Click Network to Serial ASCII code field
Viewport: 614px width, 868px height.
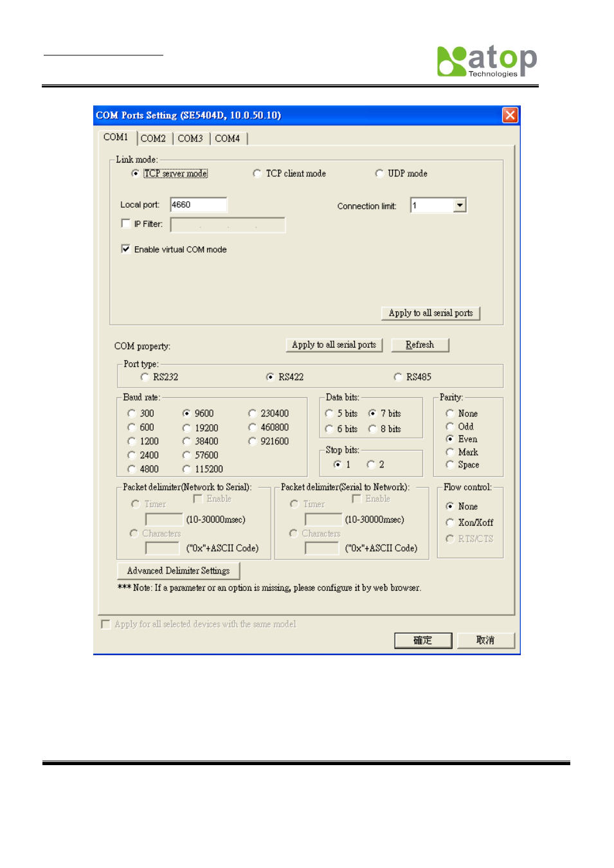[163, 548]
